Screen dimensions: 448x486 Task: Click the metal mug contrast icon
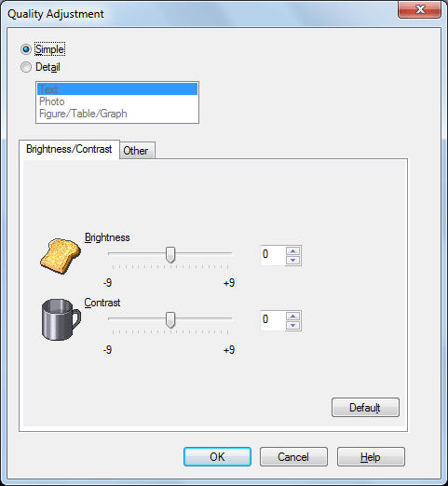coord(61,319)
